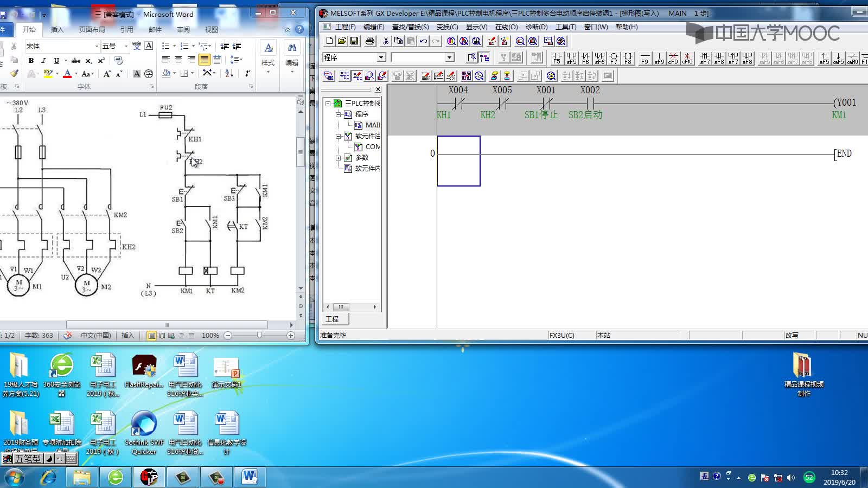This screenshot has width=868, height=488.
Task: Collapse 三PLC控制 project tree root
Action: pyautogui.click(x=328, y=103)
